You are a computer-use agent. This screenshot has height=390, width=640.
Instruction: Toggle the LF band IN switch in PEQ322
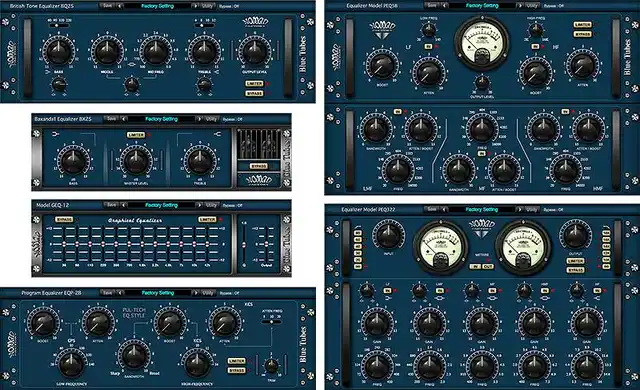387,291
